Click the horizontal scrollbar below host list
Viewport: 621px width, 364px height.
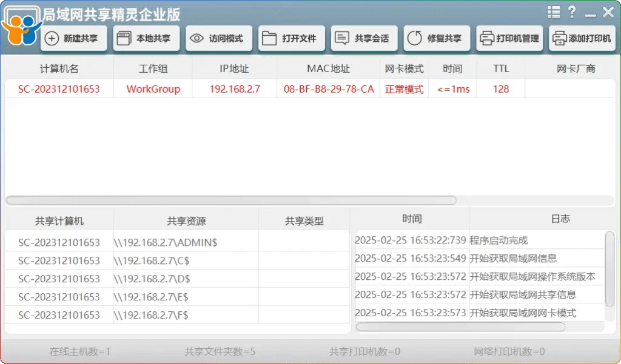[x=230, y=200]
